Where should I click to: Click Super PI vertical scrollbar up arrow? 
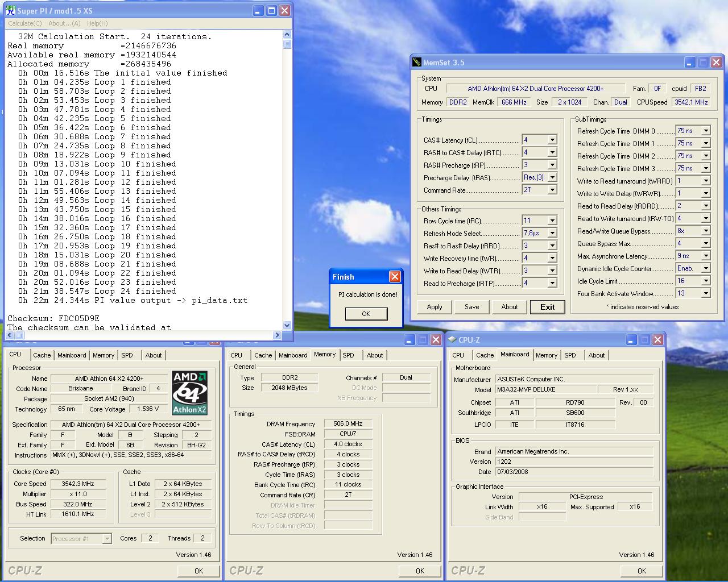[x=287, y=35]
